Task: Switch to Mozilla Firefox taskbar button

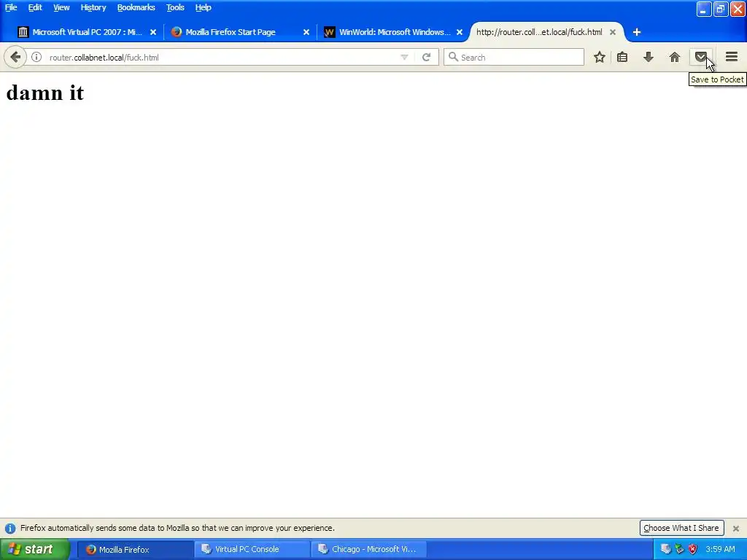Action: [x=135, y=549]
